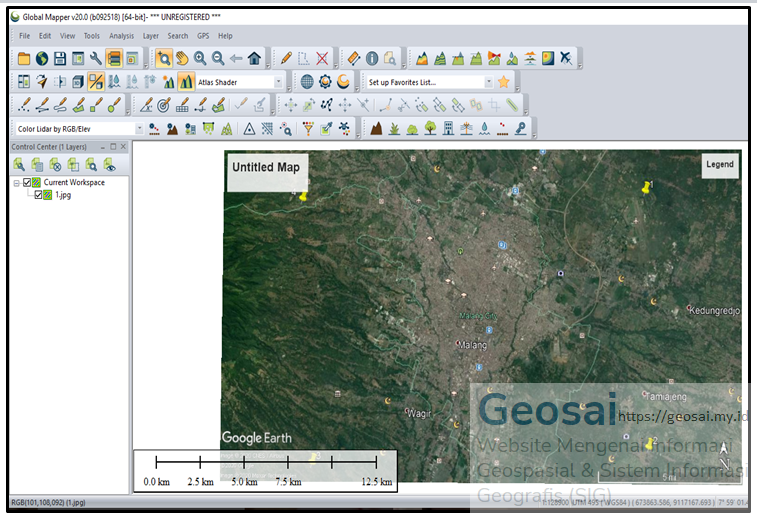757x519 pixels.
Task: Click the triangle TIN Lidar icon
Action: [249, 128]
